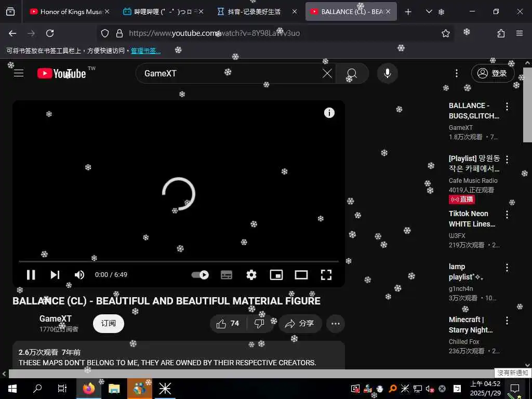Open options for Minecraft Starry Night video
The height and width of the screenshot is (399, 532).
tap(507, 321)
